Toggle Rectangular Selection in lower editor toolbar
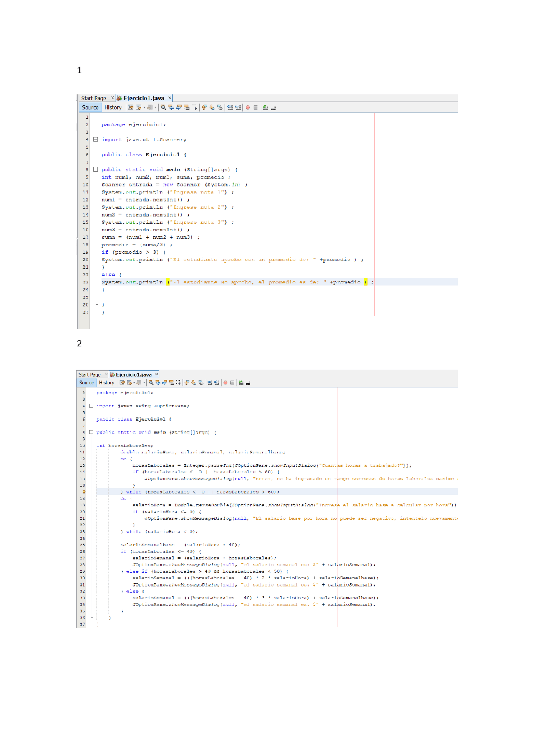 (x=179, y=383)
